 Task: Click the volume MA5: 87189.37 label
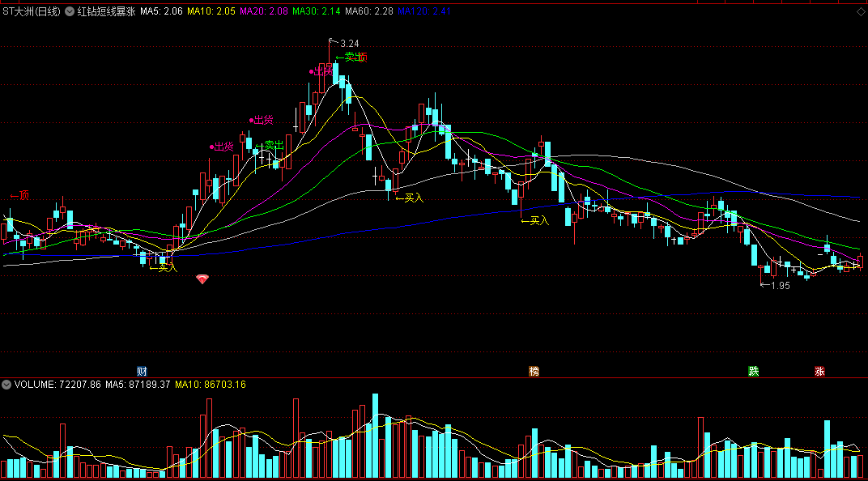[138, 384]
